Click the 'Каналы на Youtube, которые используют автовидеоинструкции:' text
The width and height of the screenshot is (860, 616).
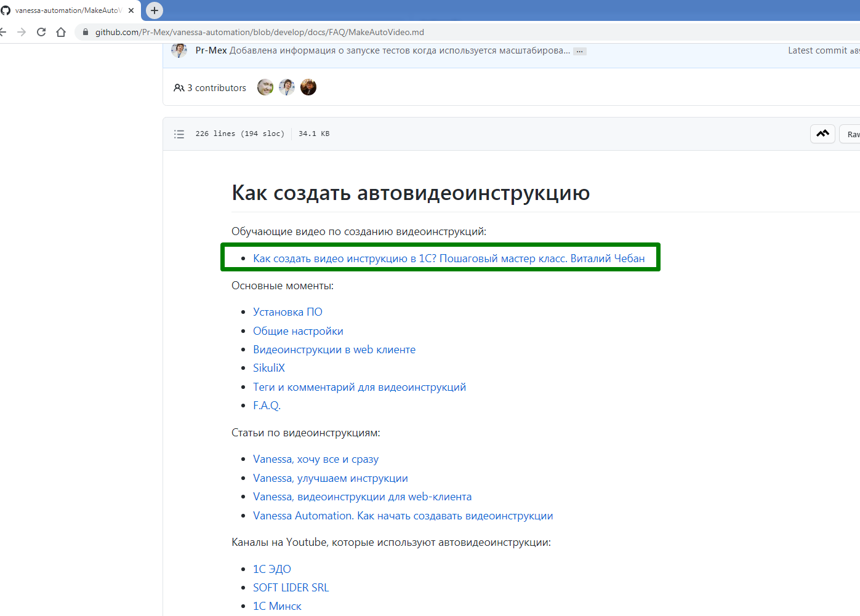pos(391,542)
